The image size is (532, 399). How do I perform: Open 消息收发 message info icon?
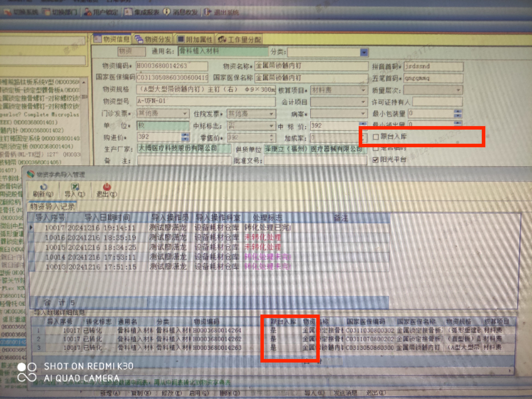click(x=167, y=11)
